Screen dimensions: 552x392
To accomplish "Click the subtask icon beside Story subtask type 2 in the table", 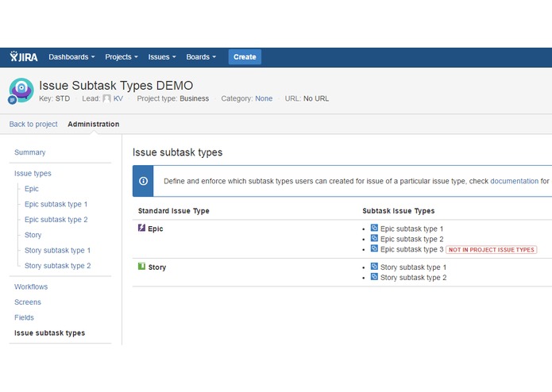I will coord(374,276).
